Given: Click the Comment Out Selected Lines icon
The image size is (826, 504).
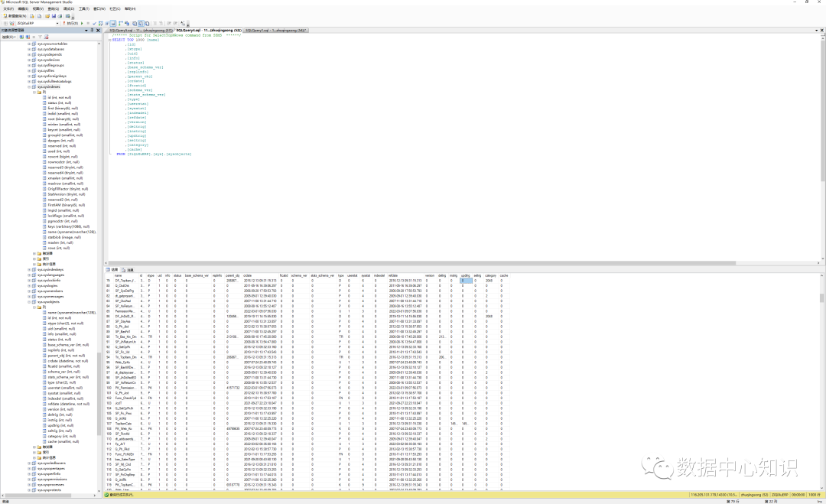Looking at the screenshot, I should (x=154, y=23).
